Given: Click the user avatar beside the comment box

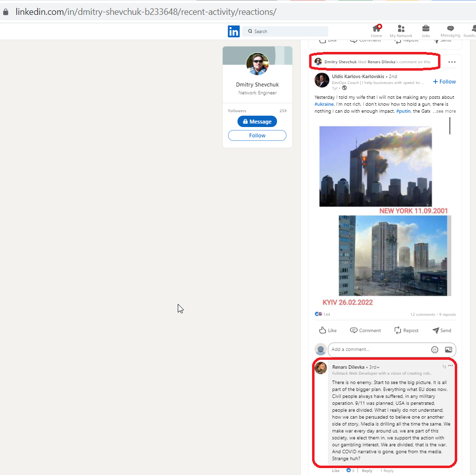Looking at the screenshot, I should pyautogui.click(x=320, y=349).
